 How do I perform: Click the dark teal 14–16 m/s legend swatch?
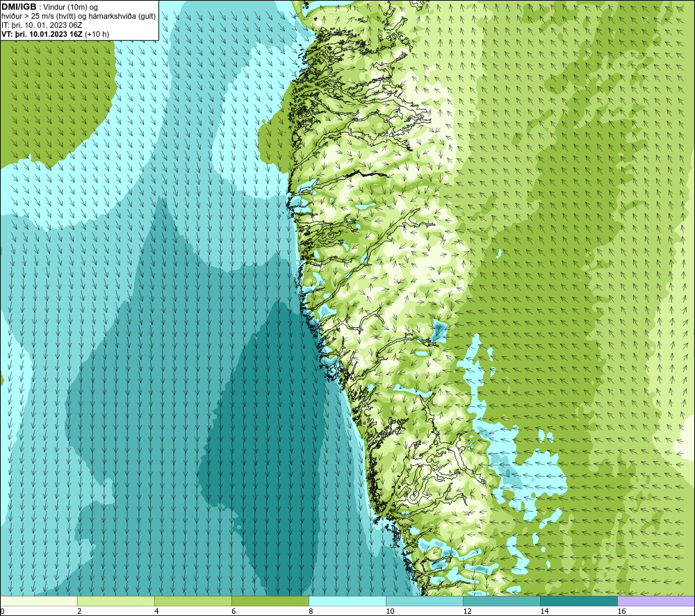(579, 601)
